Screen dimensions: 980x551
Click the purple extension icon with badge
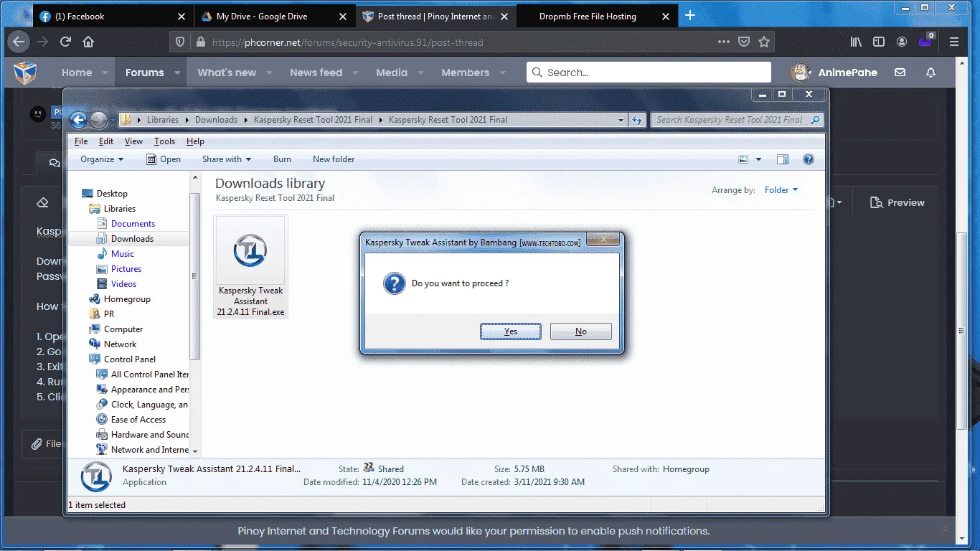pos(925,40)
